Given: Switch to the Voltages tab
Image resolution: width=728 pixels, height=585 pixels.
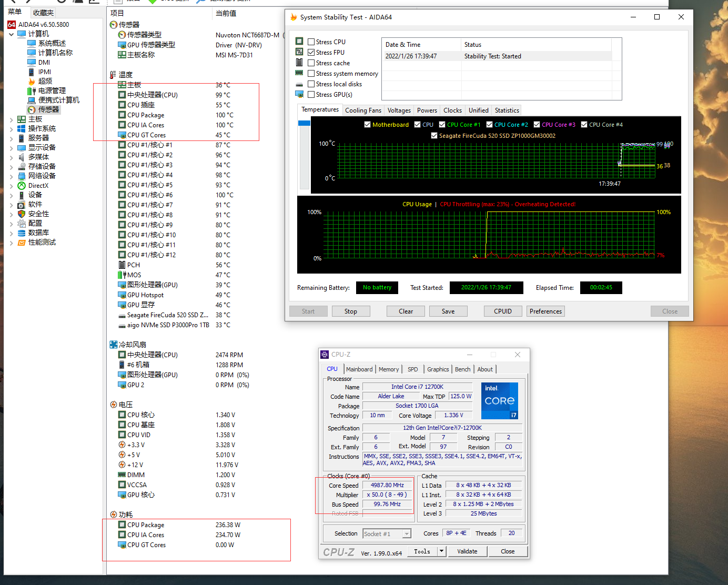Looking at the screenshot, I should [x=399, y=110].
